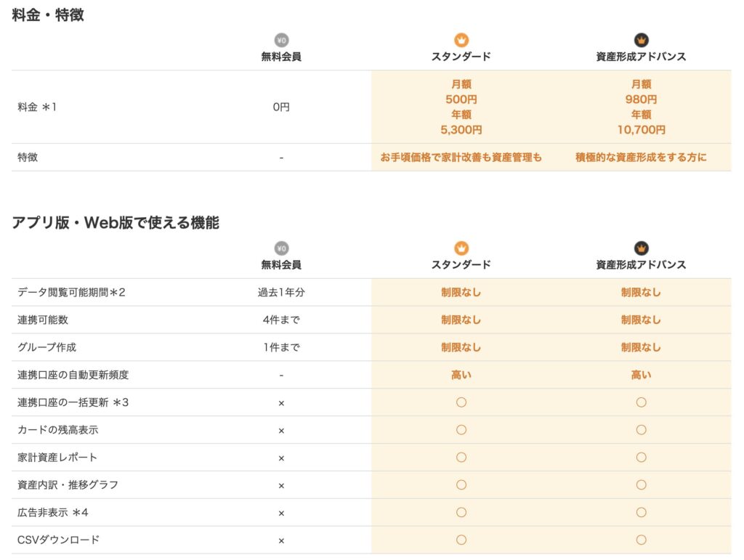Select the dark crown icon for 資産形成アドバンス features
Screen dimensions: 744x560
642,246
